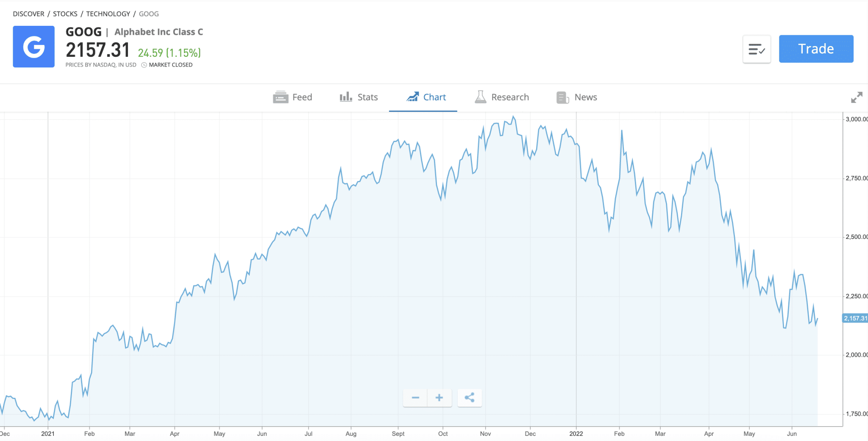
Task: Open the watchlist add icon button
Action: pos(757,49)
